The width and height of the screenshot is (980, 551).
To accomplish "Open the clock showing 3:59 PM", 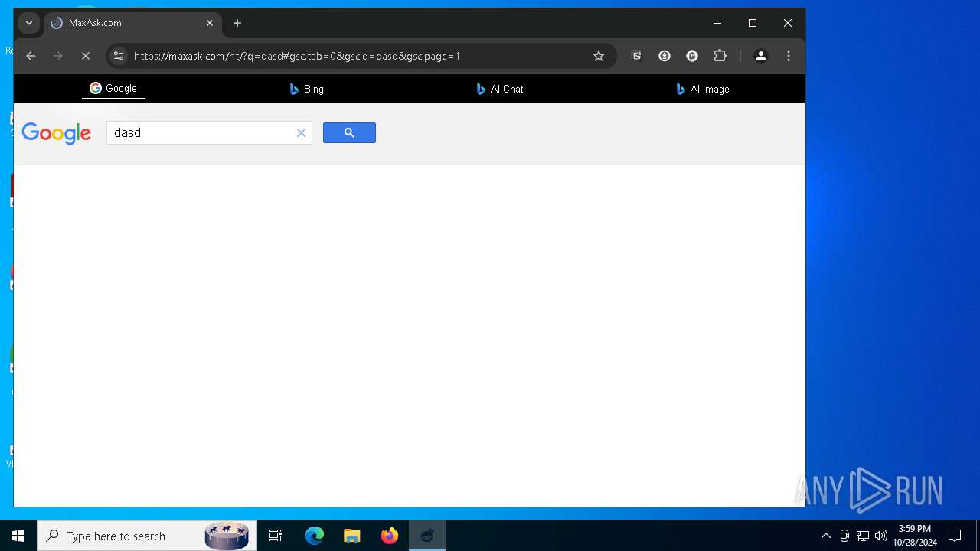I will 915,536.
